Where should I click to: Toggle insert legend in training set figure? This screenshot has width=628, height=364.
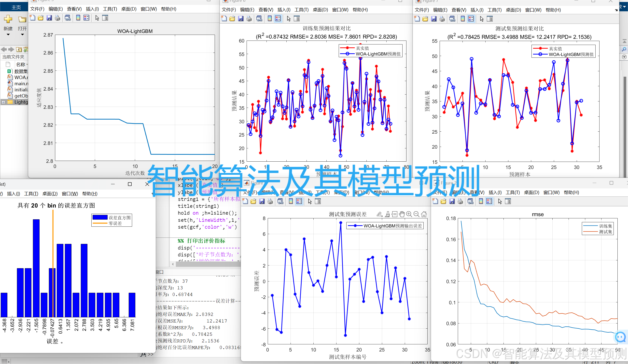(x=278, y=19)
